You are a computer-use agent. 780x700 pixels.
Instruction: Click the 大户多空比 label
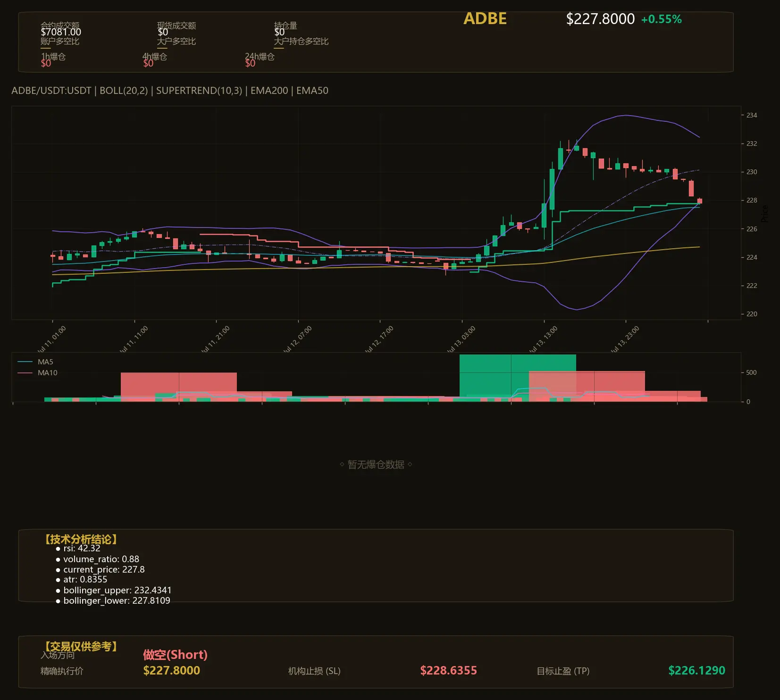pyautogui.click(x=176, y=41)
